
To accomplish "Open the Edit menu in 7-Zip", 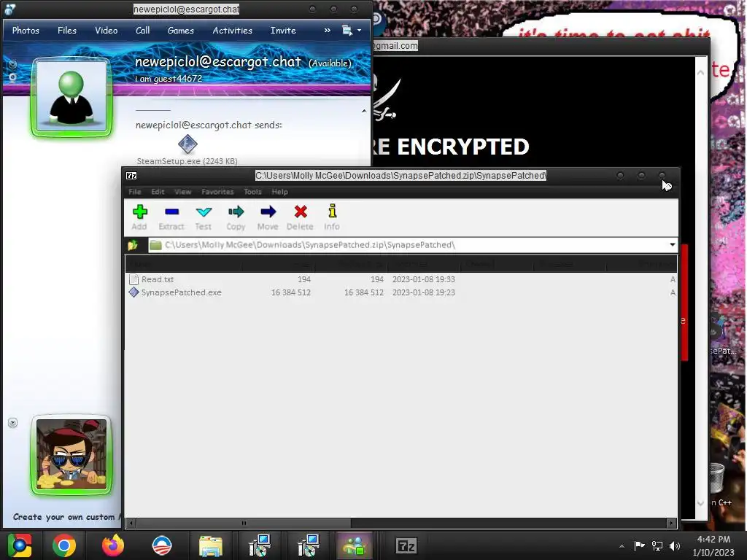I will [158, 192].
